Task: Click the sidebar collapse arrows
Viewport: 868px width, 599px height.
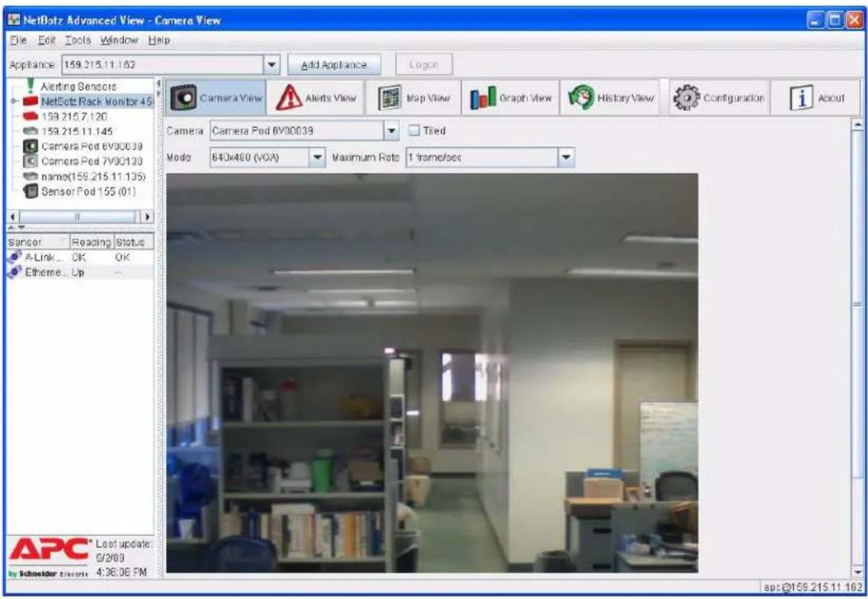Action: (158, 88)
